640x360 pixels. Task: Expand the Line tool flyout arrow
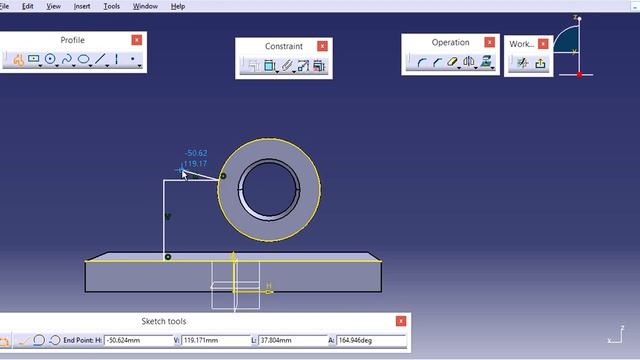(107, 66)
